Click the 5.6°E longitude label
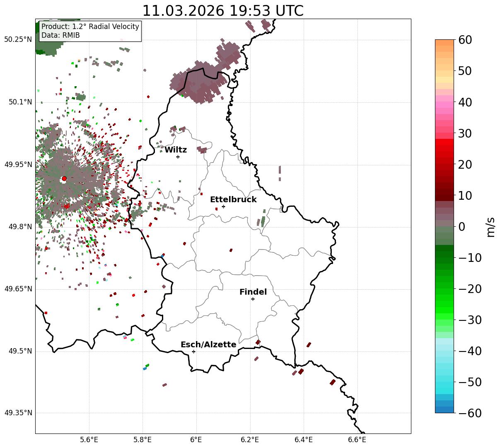Image resolution: width=500 pixels, height=448 pixels. click(x=89, y=440)
